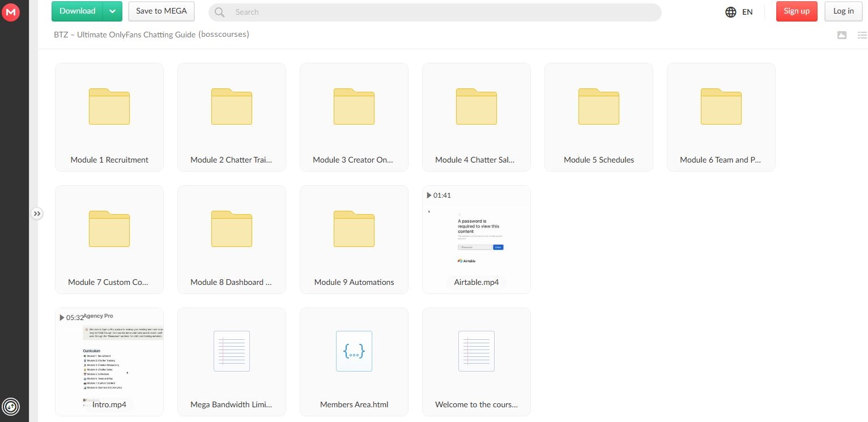Open the Members Area.html file
This screenshot has height=422, width=868.
[354, 361]
